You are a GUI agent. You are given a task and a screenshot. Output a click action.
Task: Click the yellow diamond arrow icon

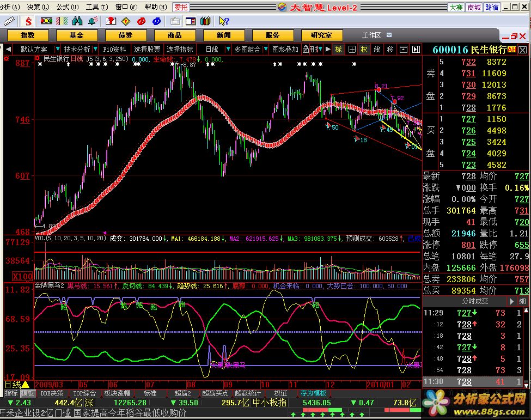pyautogui.click(x=126, y=21)
